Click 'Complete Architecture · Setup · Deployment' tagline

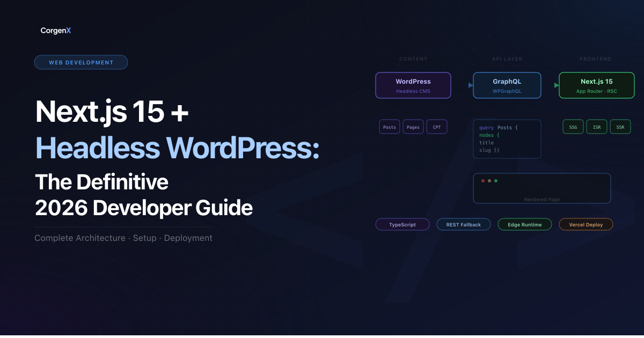123,238
